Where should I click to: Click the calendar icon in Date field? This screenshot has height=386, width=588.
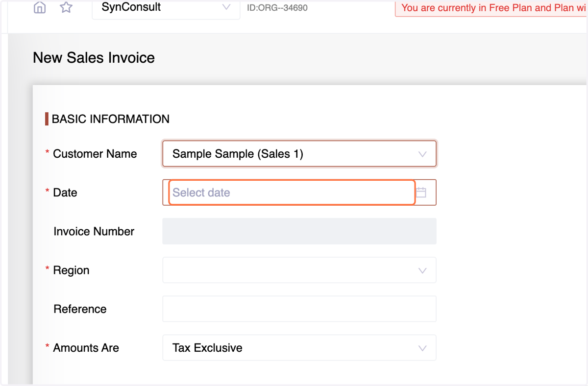click(421, 193)
